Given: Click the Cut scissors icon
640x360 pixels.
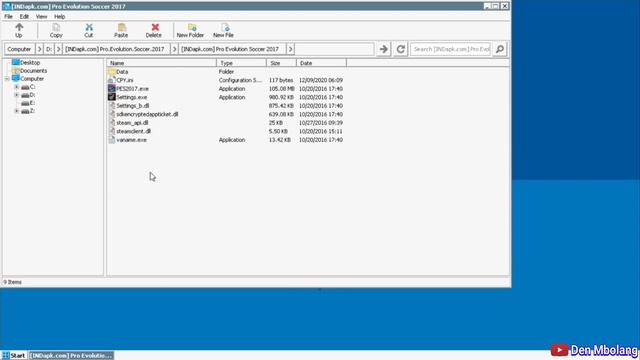Looking at the screenshot, I should pos(89,27).
